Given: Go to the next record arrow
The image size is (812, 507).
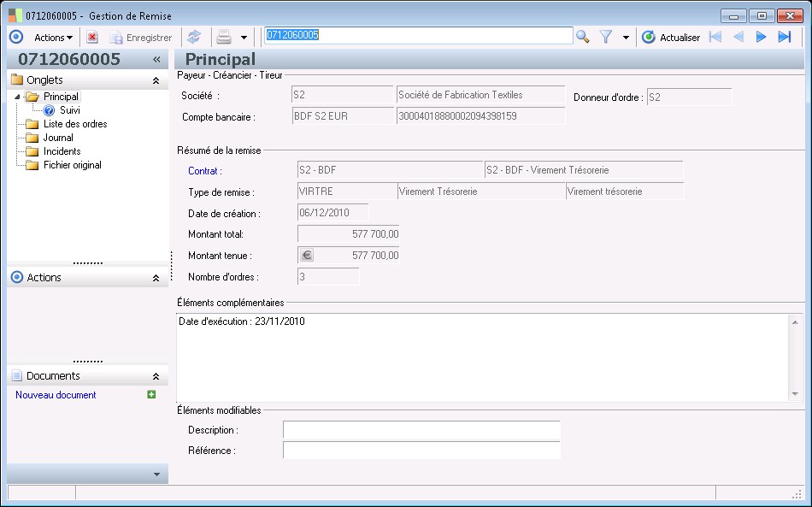Looking at the screenshot, I should point(761,37).
